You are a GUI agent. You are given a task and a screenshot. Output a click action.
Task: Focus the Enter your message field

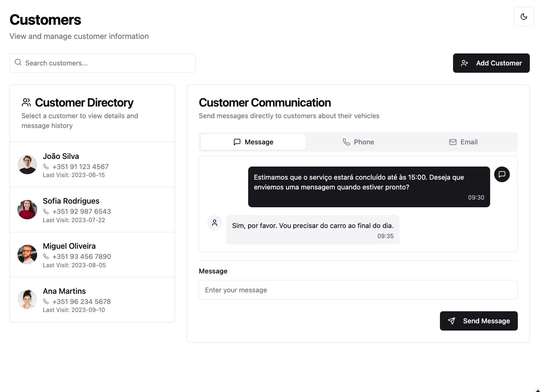[x=358, y=290]
